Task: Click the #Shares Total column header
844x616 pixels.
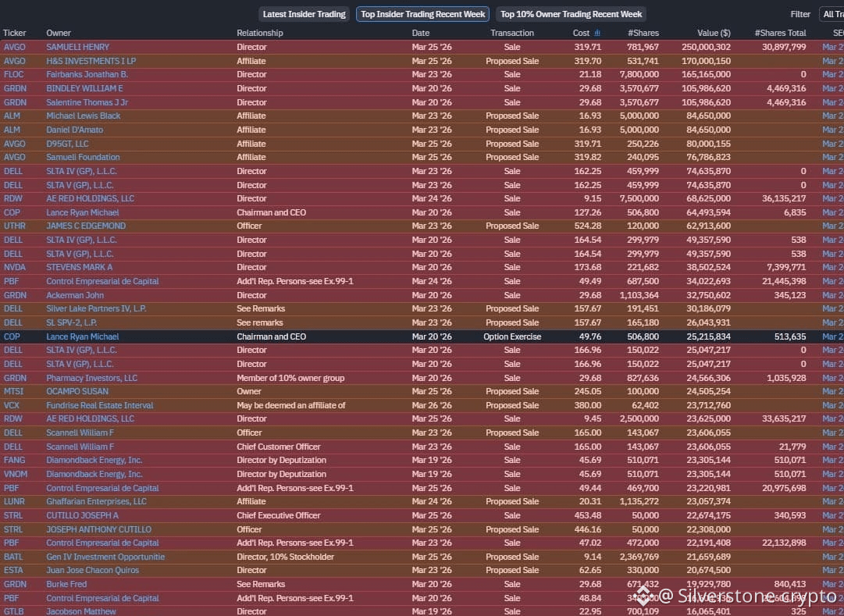Action: (781, 33)
